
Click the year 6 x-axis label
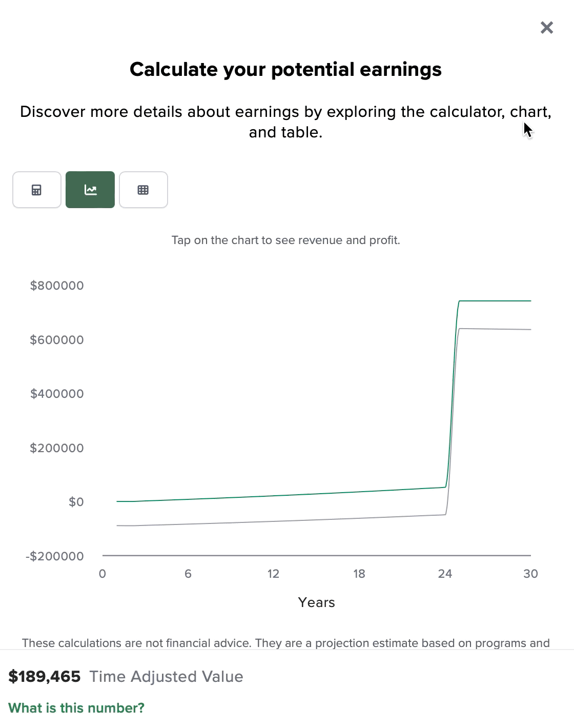(188, 574)
